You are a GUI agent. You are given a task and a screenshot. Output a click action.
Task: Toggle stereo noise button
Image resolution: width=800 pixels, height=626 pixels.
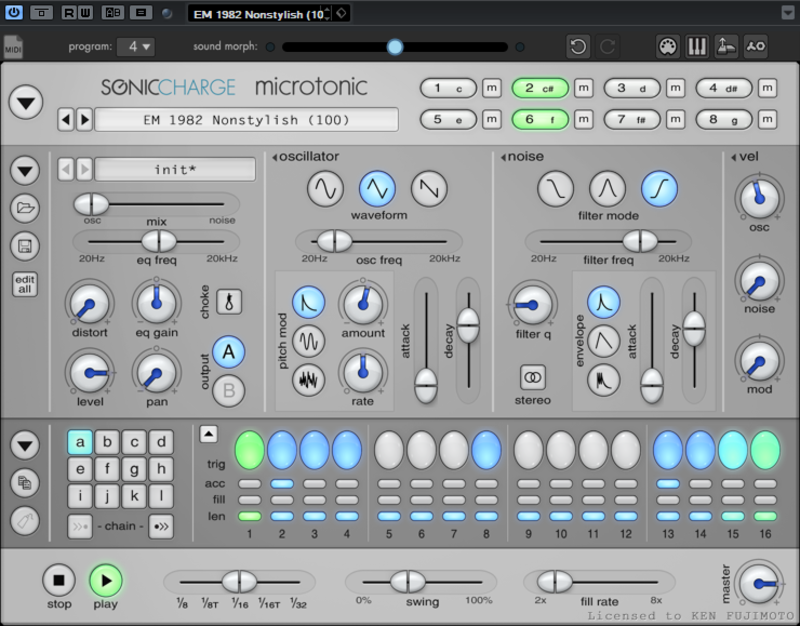pyautogui.click(x=533, y=378)
